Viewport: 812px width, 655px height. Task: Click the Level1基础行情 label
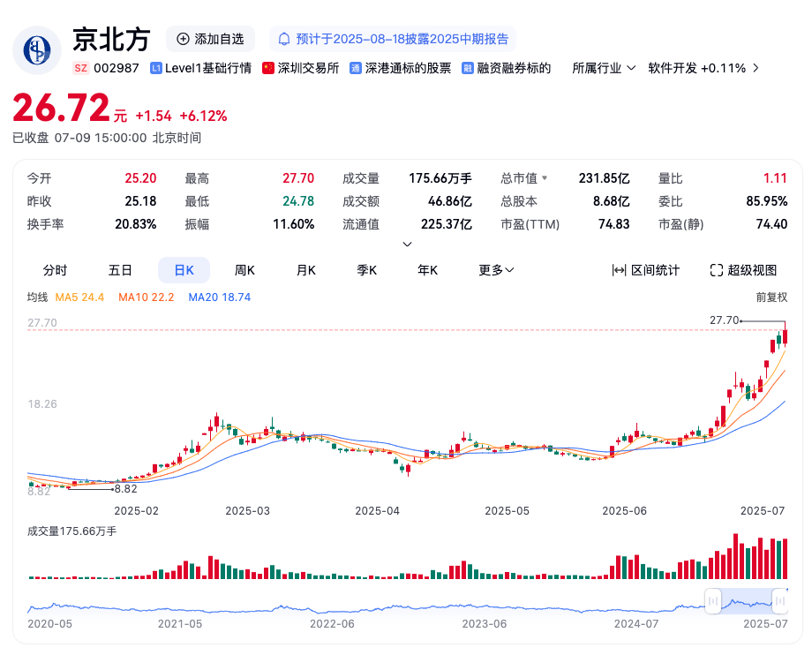(208, 68)
